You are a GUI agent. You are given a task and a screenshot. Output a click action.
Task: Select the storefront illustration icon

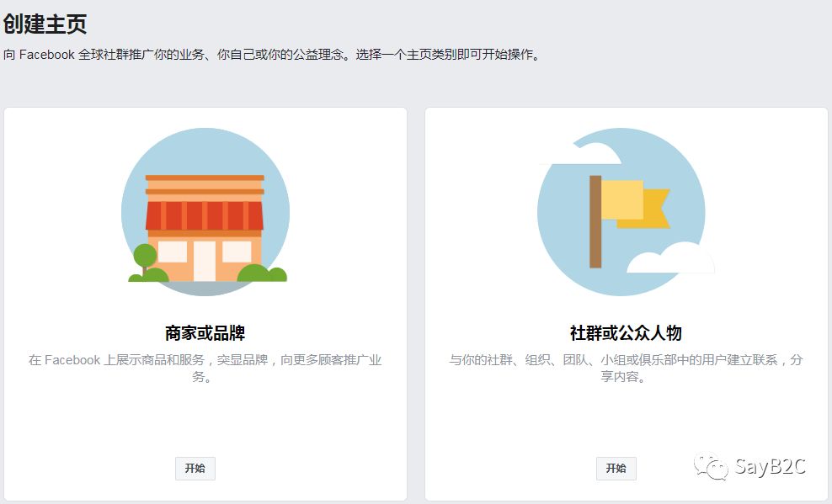205,212
